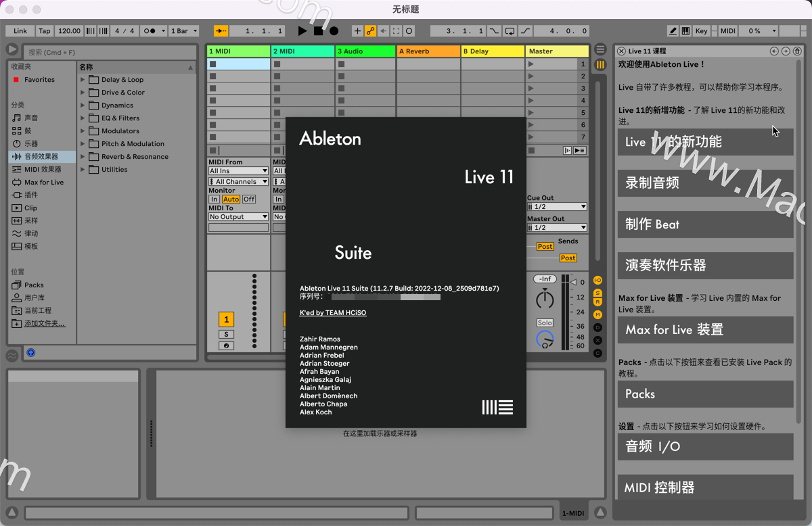The height and width of the screenshot is (526, 812).
Task: Click the Arrangement Record button
Action: coord(334,31)
